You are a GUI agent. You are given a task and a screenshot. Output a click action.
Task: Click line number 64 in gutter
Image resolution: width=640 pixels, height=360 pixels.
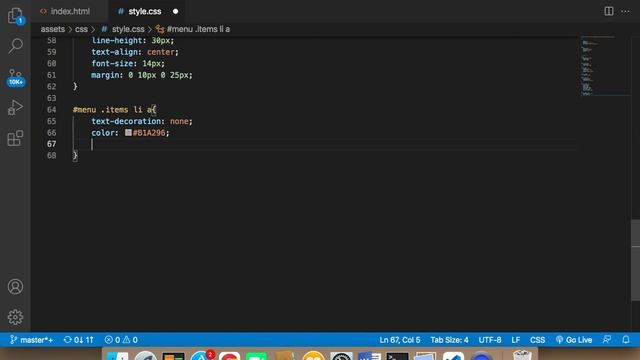[x=51, y=109]
